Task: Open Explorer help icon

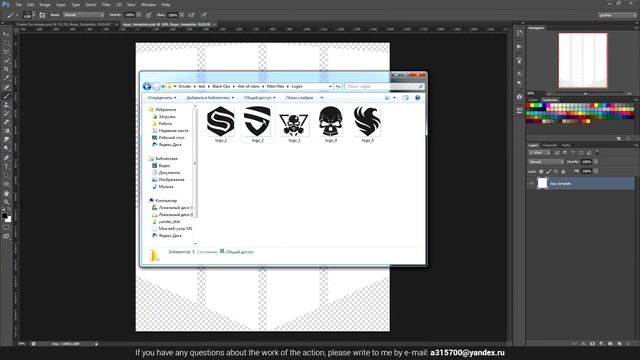Action: tap(418, 98)
